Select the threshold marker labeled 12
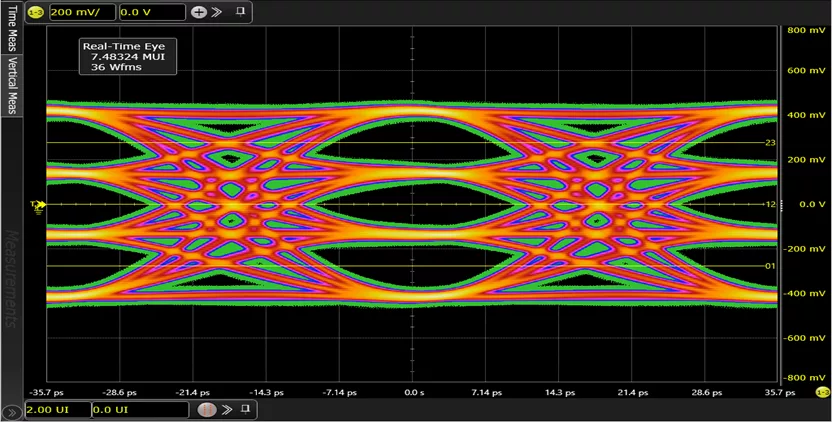832x422 pixels. click(x=770, y=204)
